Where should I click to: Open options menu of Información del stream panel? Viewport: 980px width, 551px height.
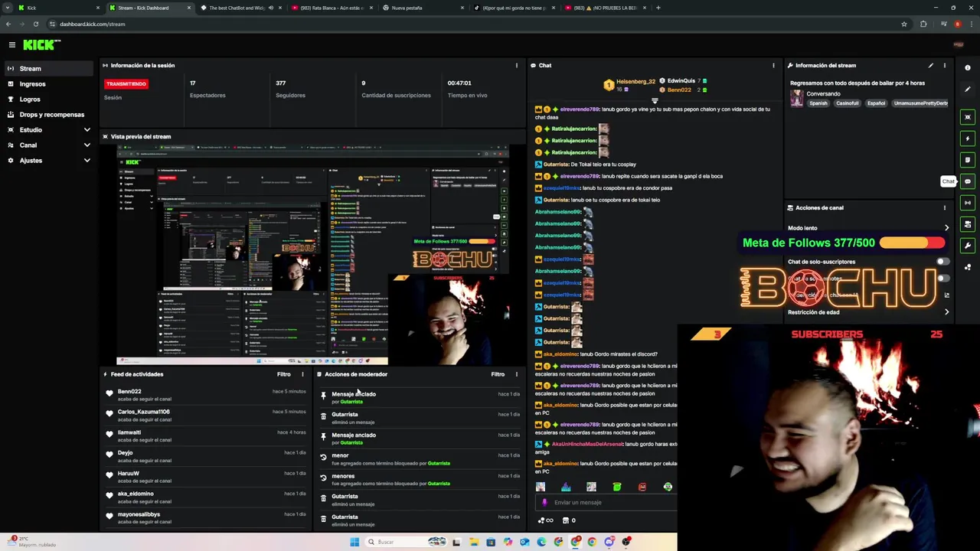[x=944, y=66]
